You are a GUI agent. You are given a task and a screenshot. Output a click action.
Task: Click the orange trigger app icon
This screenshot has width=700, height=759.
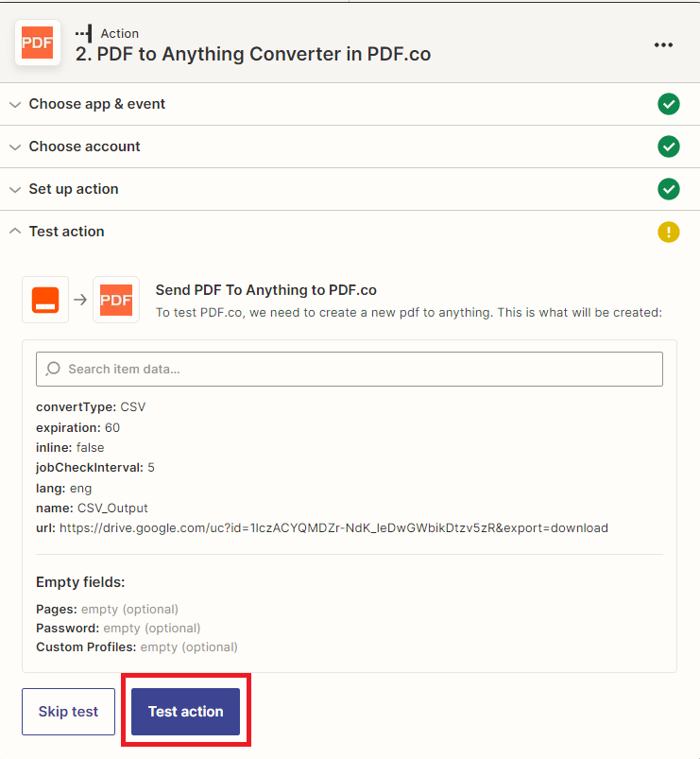(45, 300)
